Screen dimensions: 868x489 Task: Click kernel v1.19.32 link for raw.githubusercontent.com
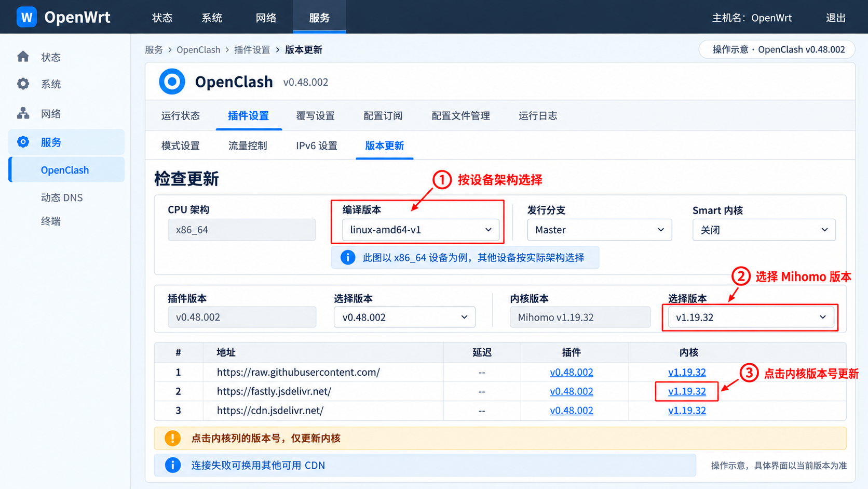pyautogui.click(x=687, y=372)
